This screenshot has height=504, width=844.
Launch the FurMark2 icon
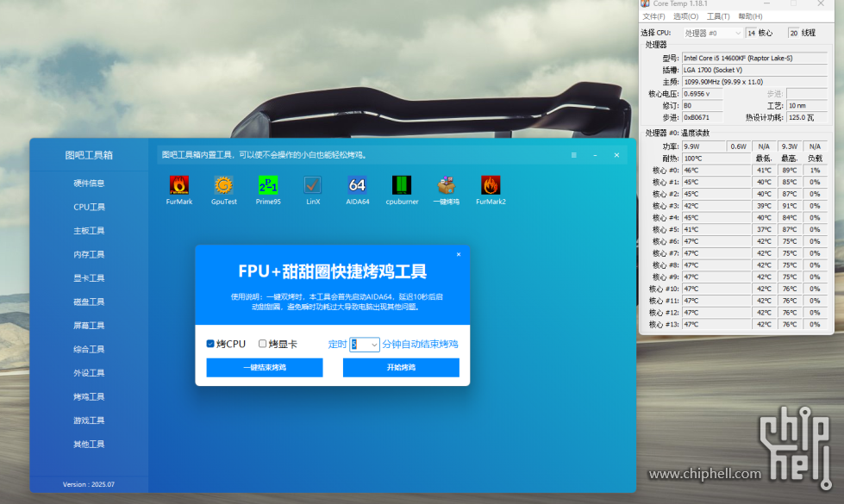[x=491, y=185]
